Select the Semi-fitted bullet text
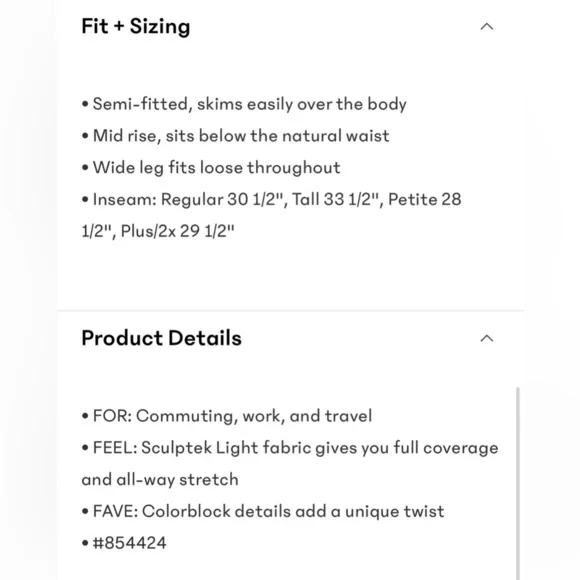This screenshot has height=580, width=580. (244, 104)
